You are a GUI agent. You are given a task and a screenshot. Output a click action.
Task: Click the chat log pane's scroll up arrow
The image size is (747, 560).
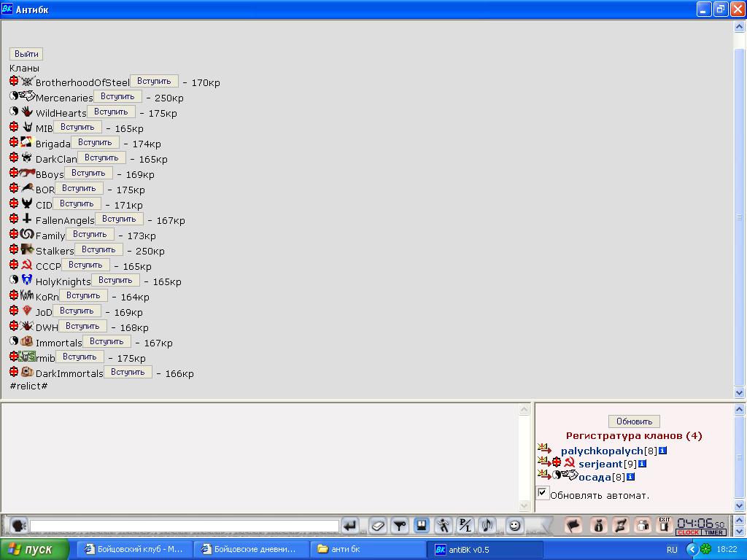pyautogui.click(x=524, y=410)
